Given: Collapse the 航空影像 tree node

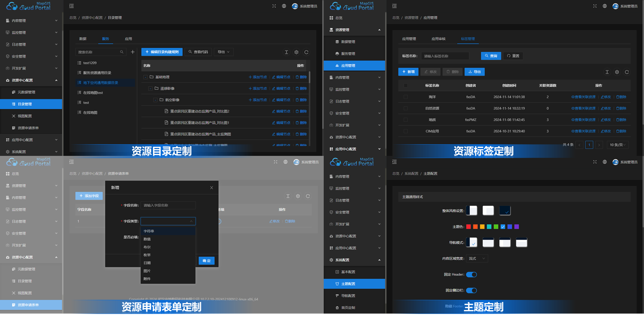Looking at the screenshot, I should click(155, 100).
